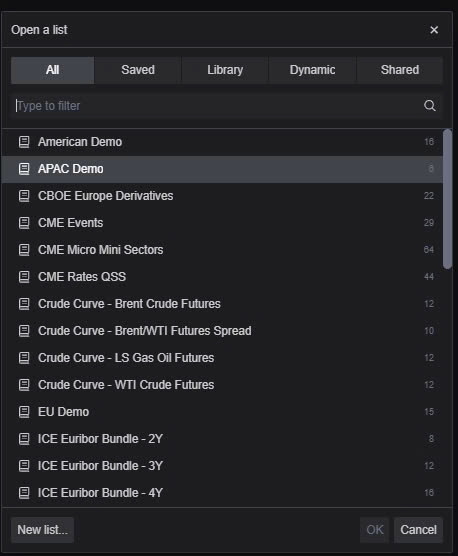Click in the Type to filter field

click(x=227, y=106)
